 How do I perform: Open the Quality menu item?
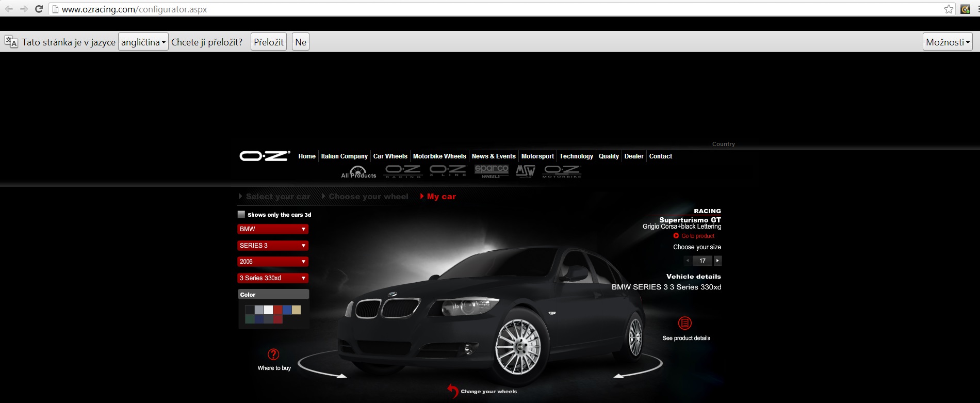[609, 156]
